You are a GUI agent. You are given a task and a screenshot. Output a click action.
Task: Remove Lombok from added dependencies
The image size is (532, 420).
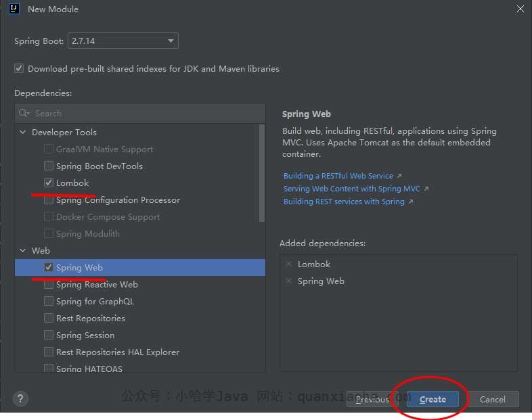click(x=289, y=264)
